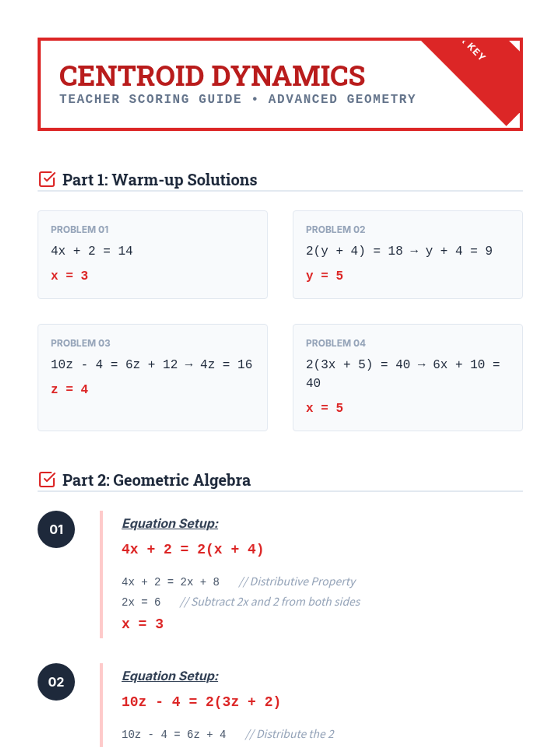Viewport: 560px width, 747px height.
Task: Click the red answer y = 5
Action: [x=324, y=275]
